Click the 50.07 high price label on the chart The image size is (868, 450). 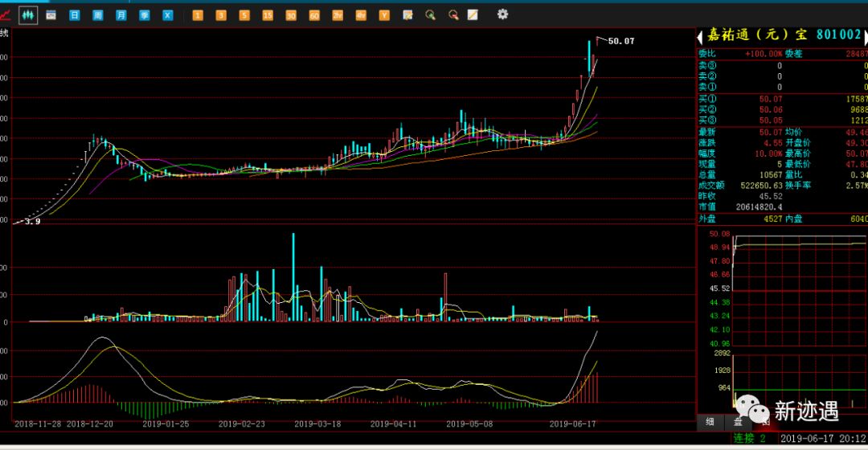[621, 41]
